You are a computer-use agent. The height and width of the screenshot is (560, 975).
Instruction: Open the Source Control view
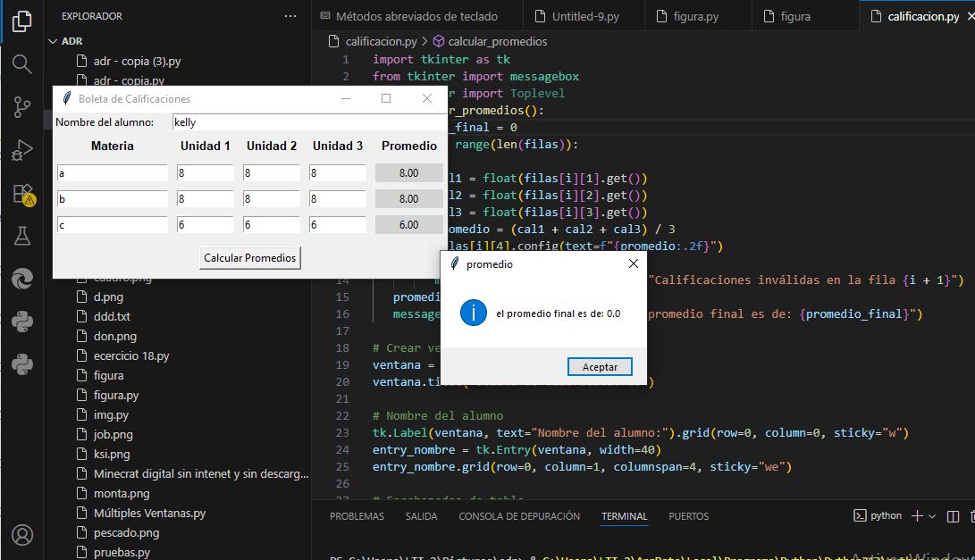point(22,107)
